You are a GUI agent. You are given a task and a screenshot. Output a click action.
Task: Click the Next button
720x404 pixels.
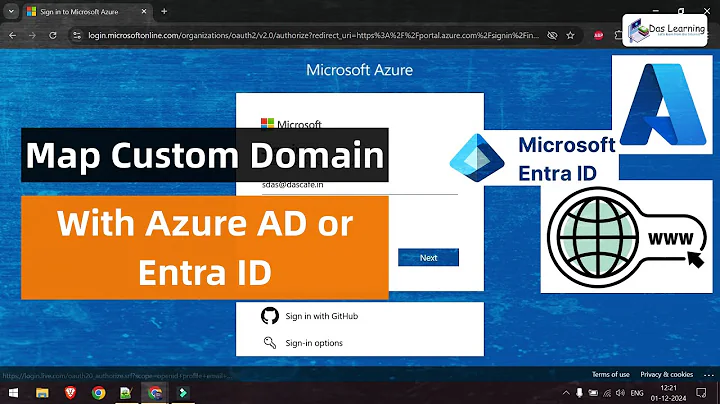coord(428,258)
